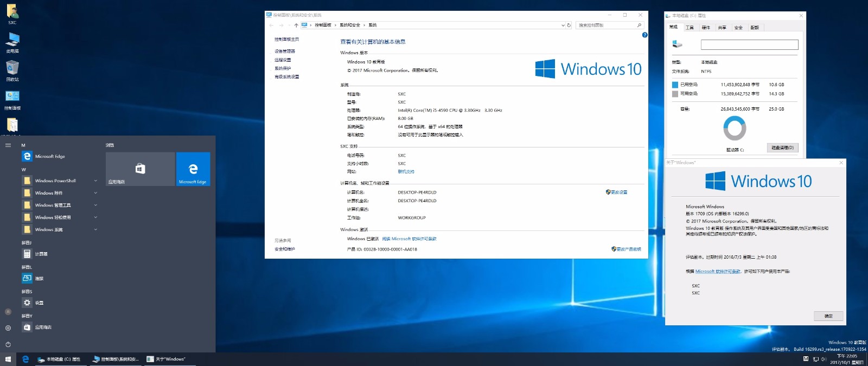This screenshot has height=366, width=868.
Task: Open Security and Maintenance (安全和维护) link
Action: 285,249
